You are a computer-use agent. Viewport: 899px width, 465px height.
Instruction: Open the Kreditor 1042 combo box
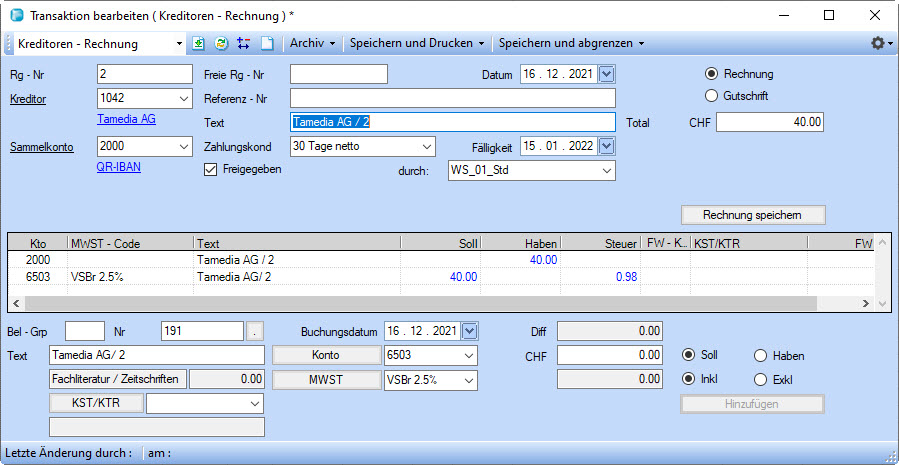[182, 98]
